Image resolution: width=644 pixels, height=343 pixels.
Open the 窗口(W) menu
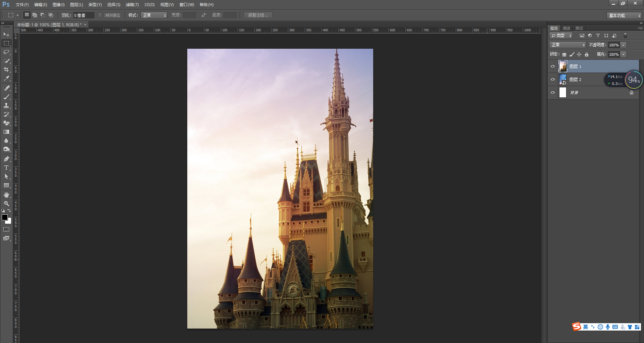(187, 5)
